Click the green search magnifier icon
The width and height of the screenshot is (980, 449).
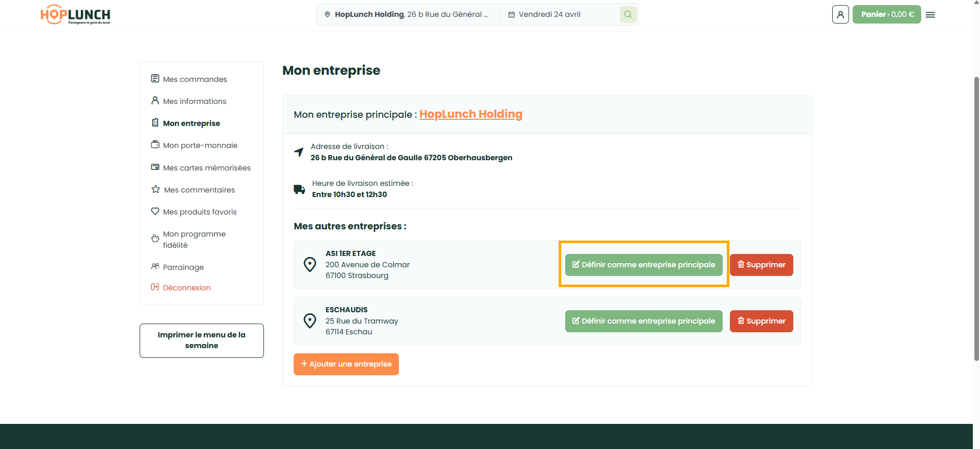point(628,14)
